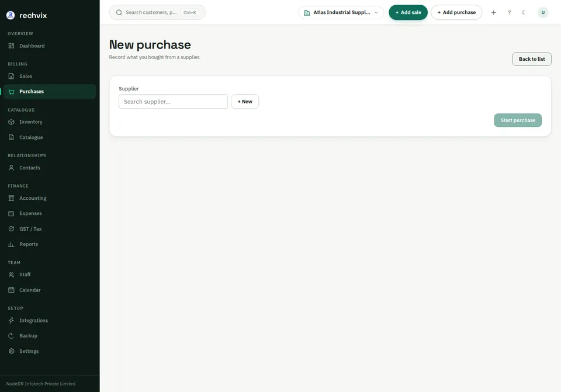The image size is (561, 392).
Task: Toggle dark mode with moon icon
Action: point(524,12)
